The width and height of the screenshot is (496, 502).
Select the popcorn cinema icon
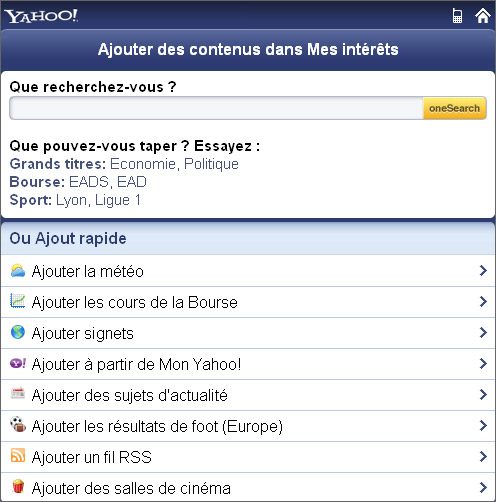[x=18, y=486]
